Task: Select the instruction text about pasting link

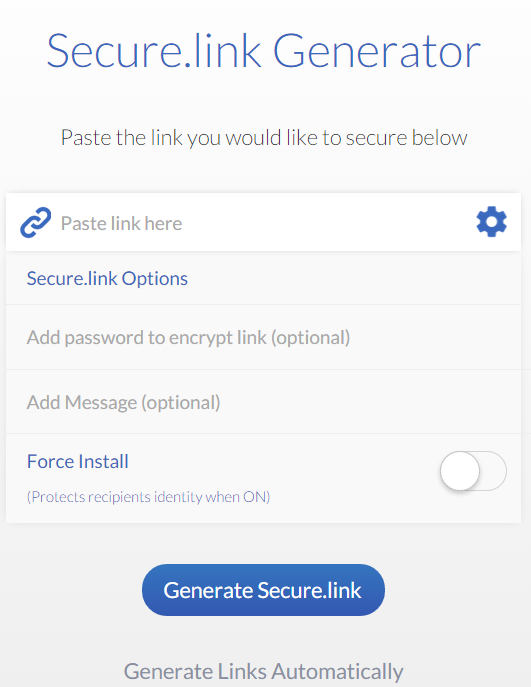Action: coord(264,138)
